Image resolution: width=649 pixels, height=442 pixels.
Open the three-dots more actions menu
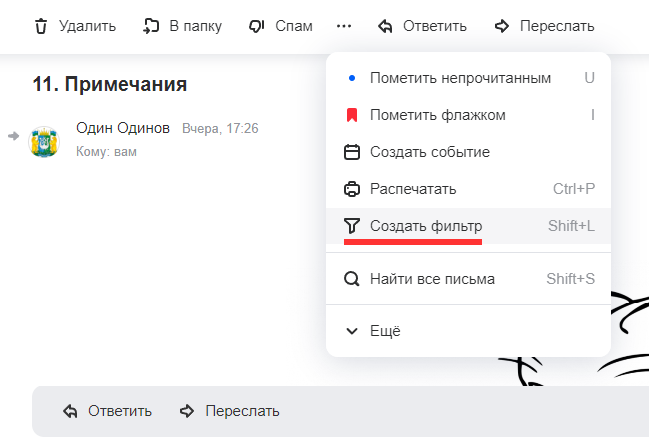pos(344,26)
